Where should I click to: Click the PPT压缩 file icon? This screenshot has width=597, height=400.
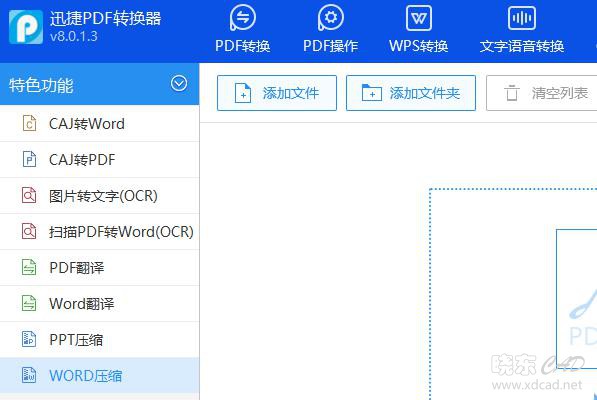pos(29,339)
